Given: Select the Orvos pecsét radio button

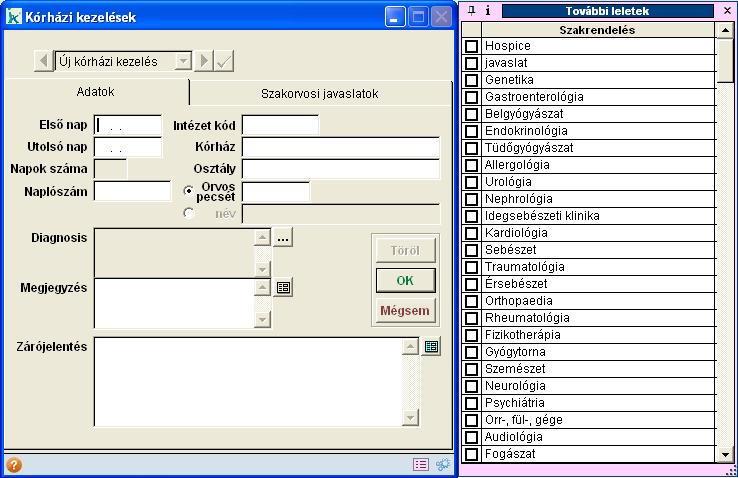Looking at the screenshot, I should (x=188, y=190).
